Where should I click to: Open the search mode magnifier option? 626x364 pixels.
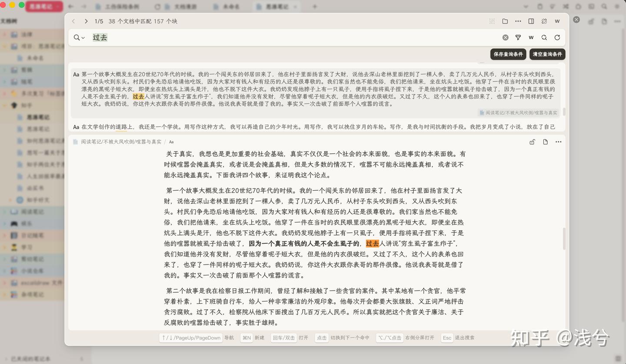click(544, 38)
